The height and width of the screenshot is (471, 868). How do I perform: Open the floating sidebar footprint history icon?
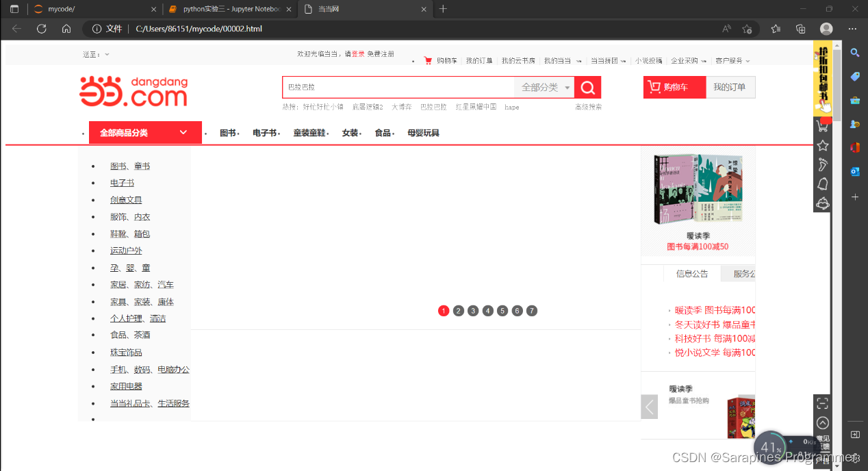click(823, 164)
